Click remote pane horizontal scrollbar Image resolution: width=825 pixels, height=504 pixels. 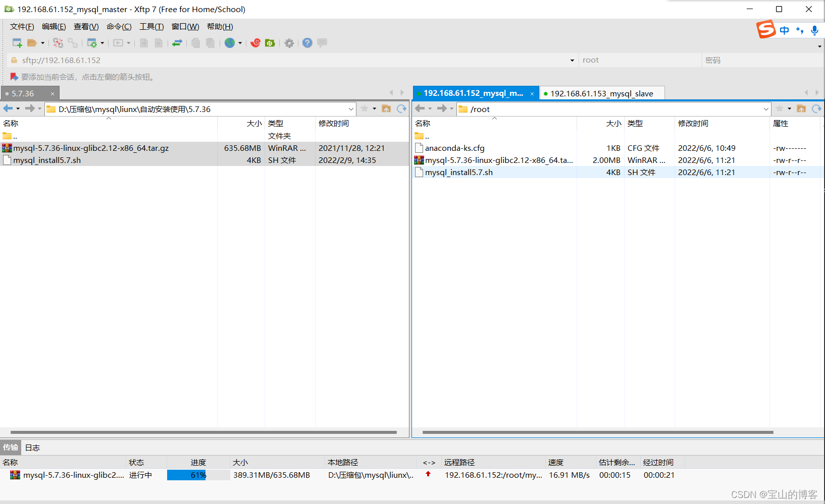[598, 432]
